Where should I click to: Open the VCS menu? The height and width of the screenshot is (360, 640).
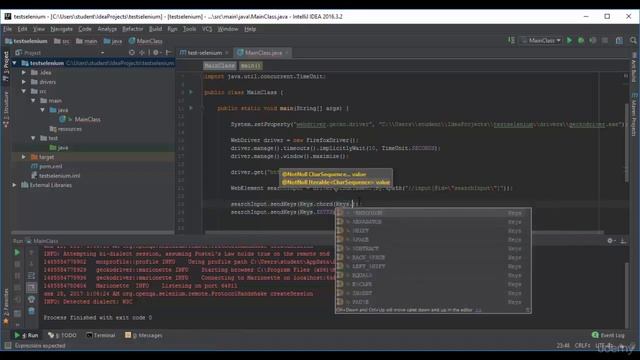point(207,29)
